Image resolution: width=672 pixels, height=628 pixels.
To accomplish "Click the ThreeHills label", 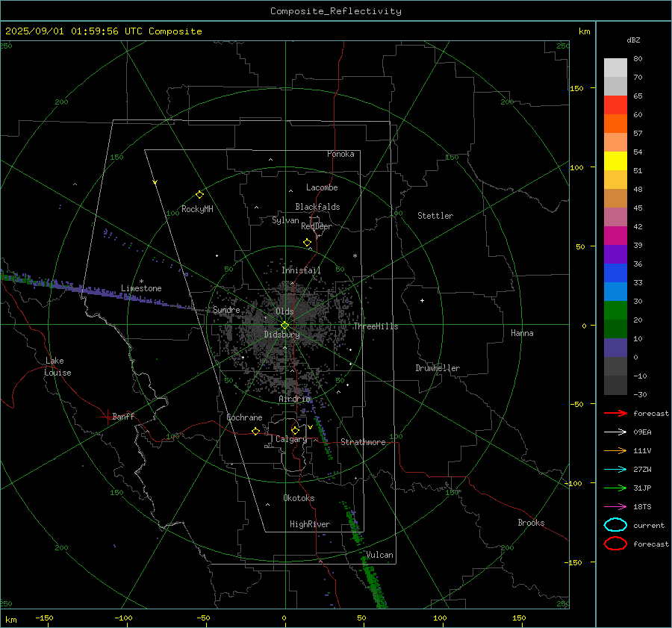I will pyautogui.click(x=376, y=326).
